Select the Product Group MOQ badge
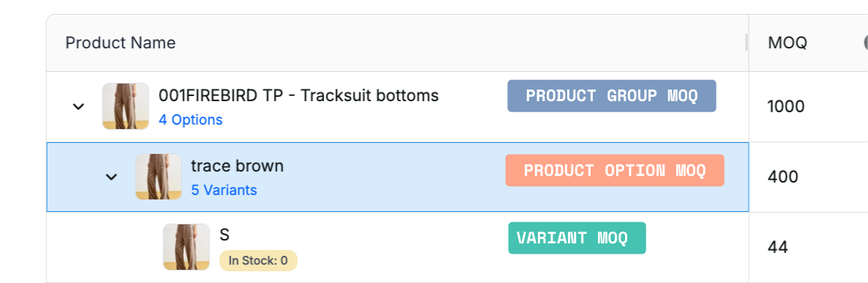 612,96
